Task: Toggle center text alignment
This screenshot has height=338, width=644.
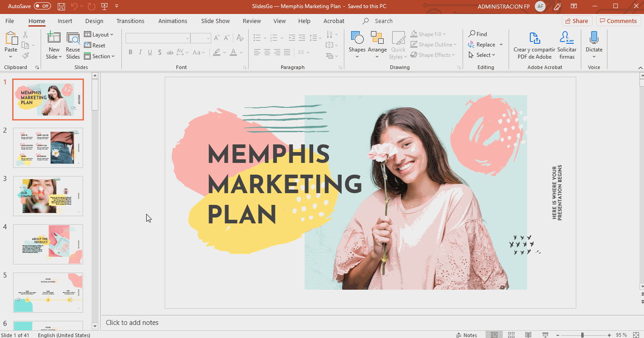Action: click(x=267, y=52)
